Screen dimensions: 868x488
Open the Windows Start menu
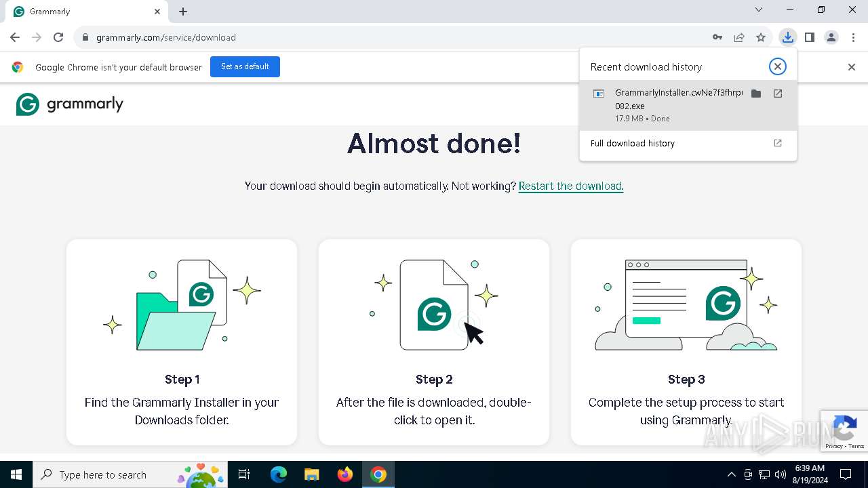pos(16,474)
